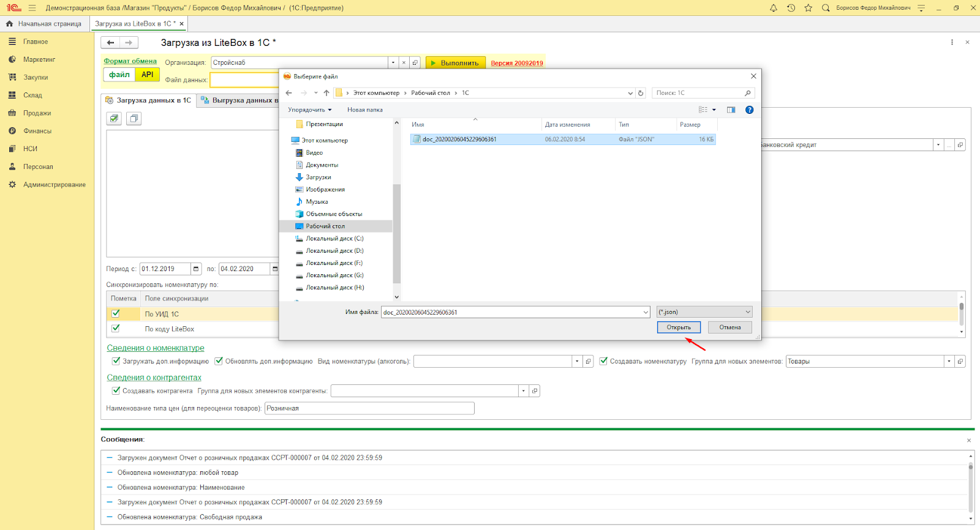The height and width of the screenshot is (530, 980).
Task: Click the Открыть button in file dialog
Action: (679, 327)
